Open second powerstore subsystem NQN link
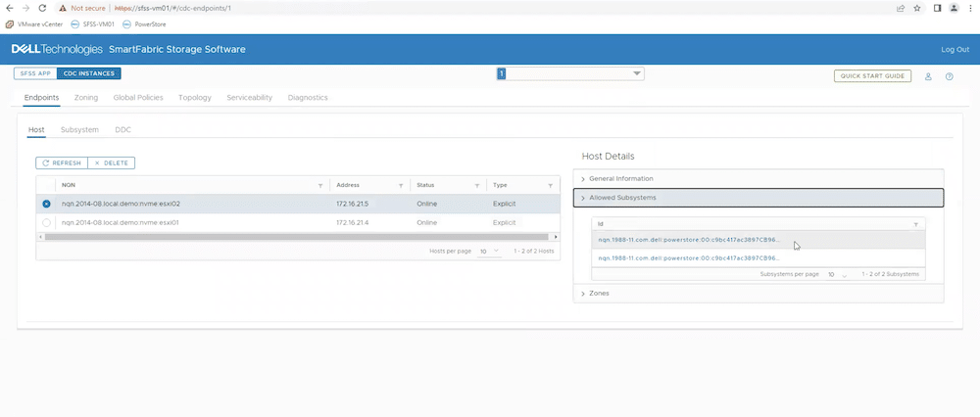 689,257
